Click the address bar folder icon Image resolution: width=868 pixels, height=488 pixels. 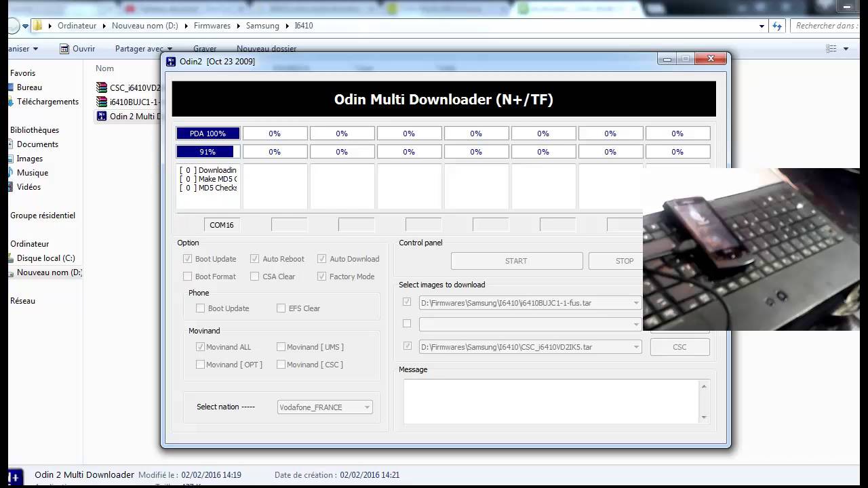(x=38, y=26)
